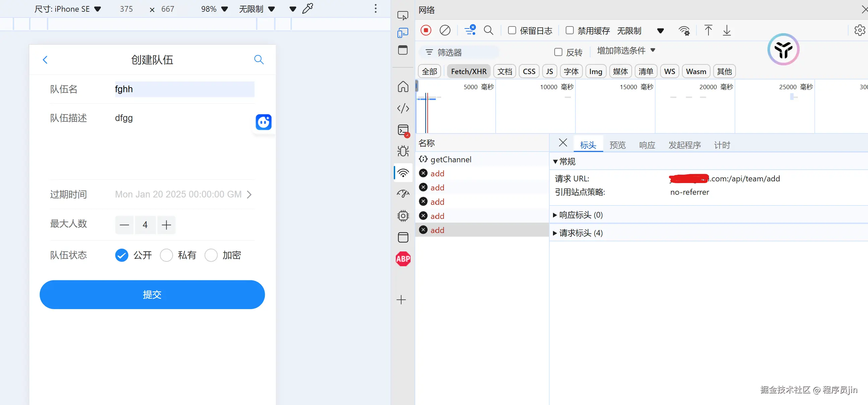Click the ABP extension icon
The height and width of the screenshot is (405, 868).
(x=402, y=258)
